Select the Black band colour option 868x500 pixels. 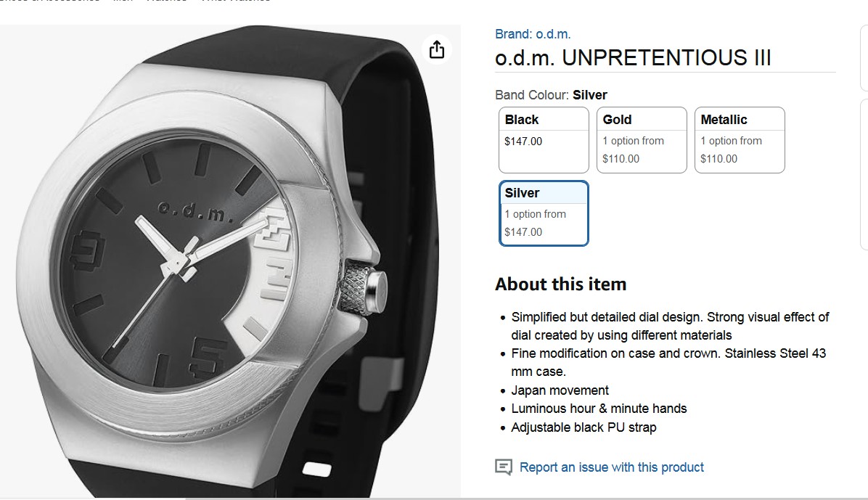tap(544, 139)
